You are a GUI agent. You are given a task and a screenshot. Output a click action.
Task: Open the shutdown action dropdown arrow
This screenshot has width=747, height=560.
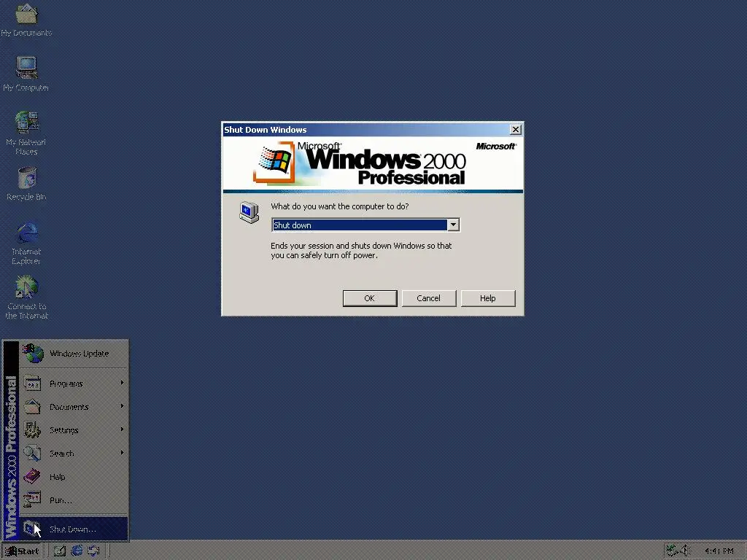[453, 225]
